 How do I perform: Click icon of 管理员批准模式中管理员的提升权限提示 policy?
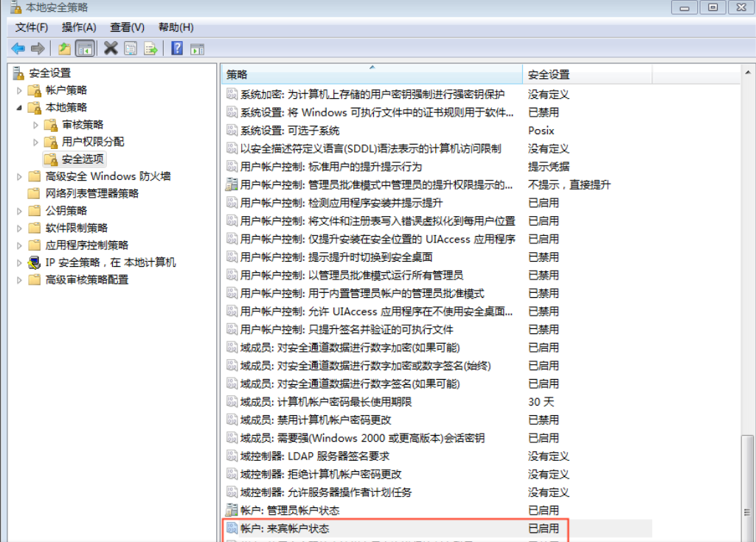pyautogui.click(x=232, y=184)
